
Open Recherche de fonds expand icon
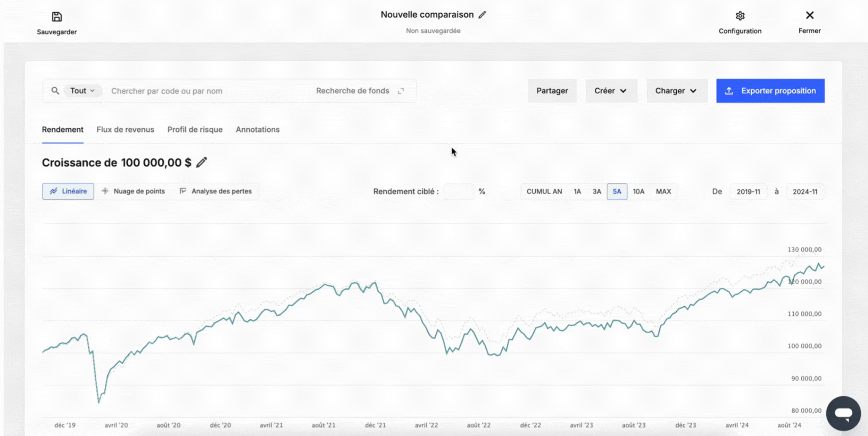point(401,91)
